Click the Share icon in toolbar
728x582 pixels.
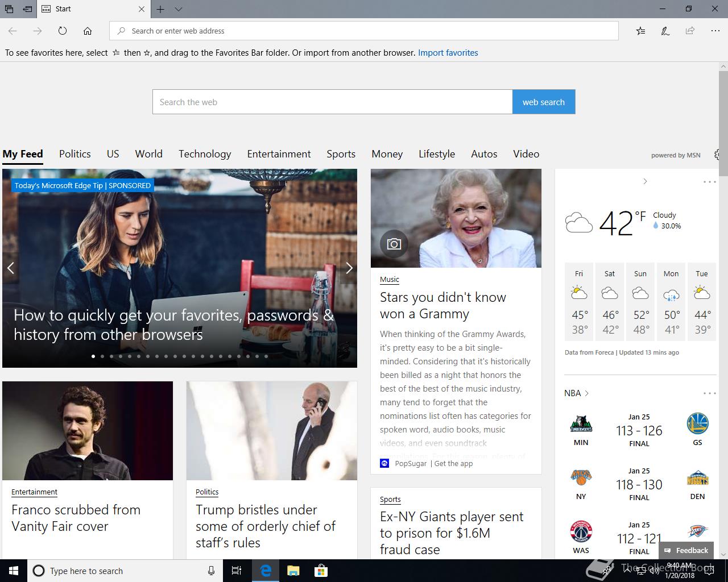pos(690,31)
